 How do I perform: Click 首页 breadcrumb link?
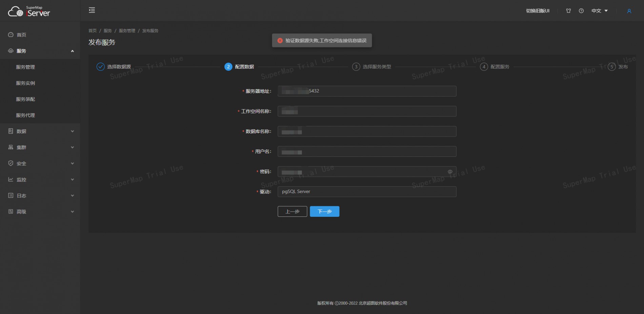93,31
